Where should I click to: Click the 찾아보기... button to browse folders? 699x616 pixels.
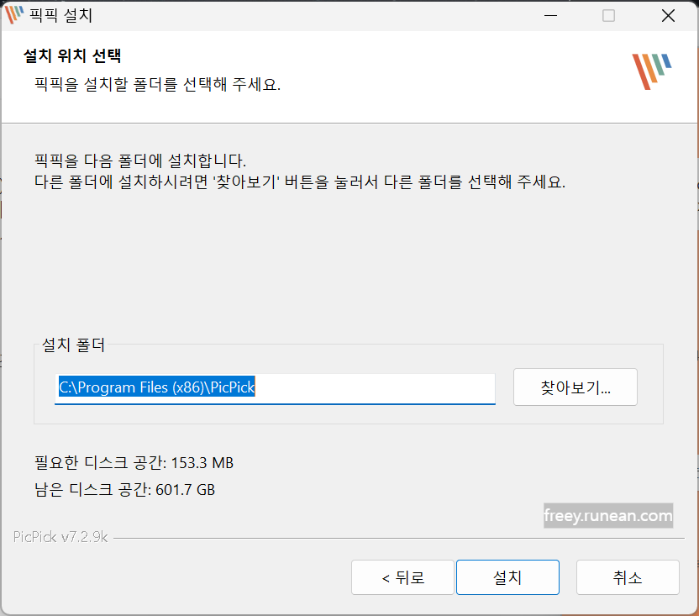point(575,387)
